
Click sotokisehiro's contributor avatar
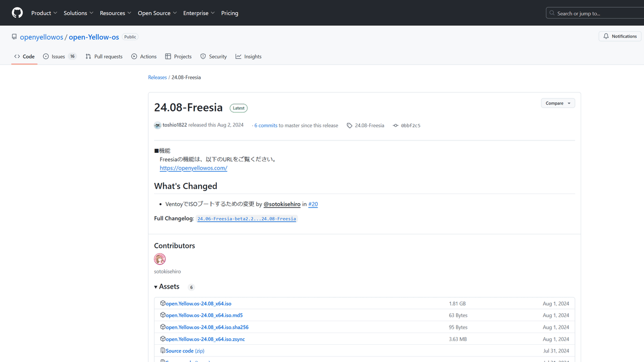160,260
